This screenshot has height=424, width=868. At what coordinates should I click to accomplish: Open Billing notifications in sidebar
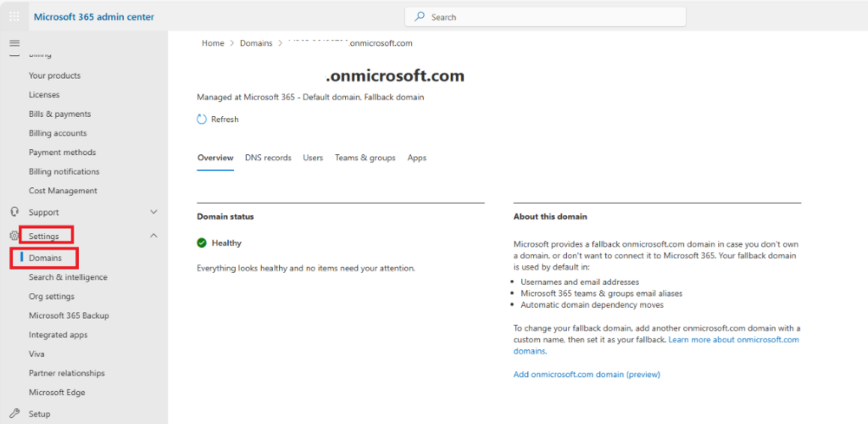64,171
